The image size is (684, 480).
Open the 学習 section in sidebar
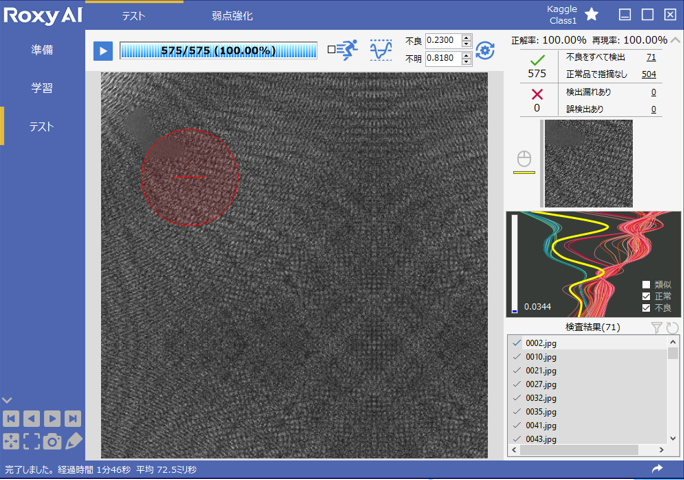tap(42, 88)
